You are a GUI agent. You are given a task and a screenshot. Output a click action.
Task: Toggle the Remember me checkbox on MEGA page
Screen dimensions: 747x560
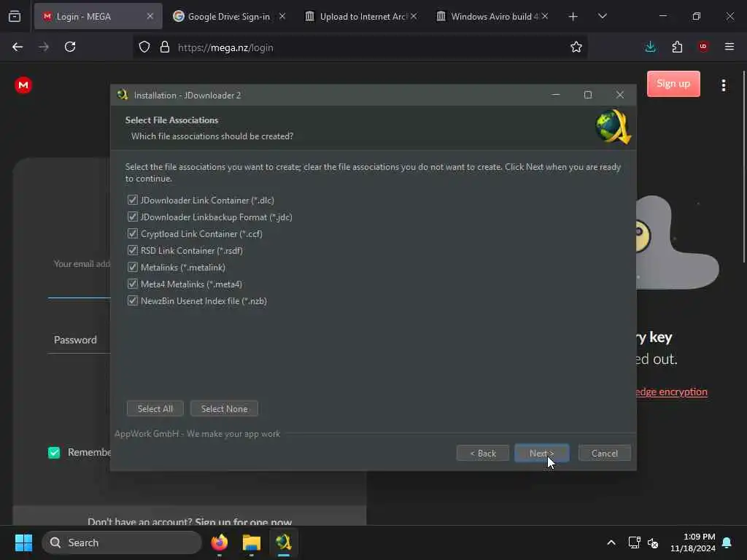coord(54,452)
